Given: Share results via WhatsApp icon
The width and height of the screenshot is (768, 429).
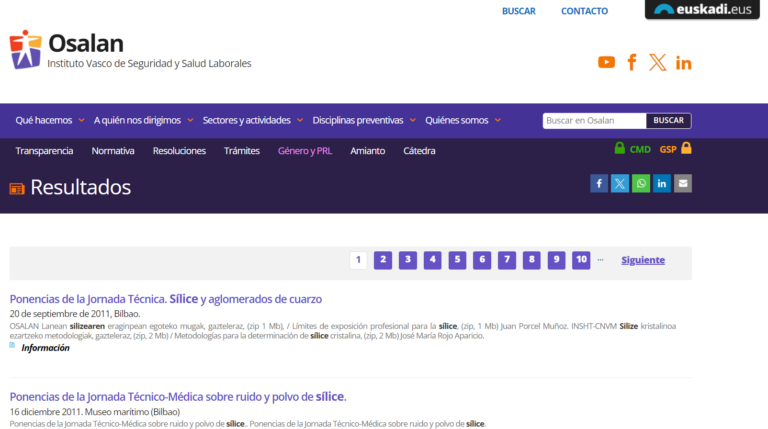Looking at the screenshot, I should tap(641, 184).
